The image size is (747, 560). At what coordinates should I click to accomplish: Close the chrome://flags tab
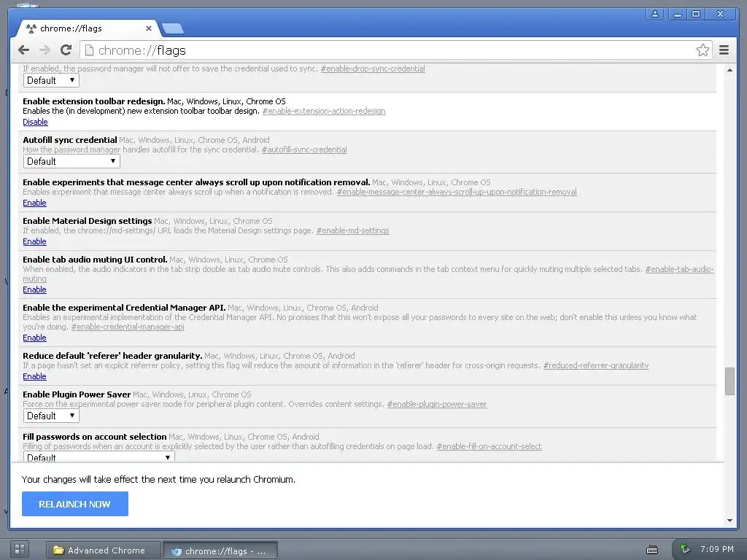click(x=149, y=28)
